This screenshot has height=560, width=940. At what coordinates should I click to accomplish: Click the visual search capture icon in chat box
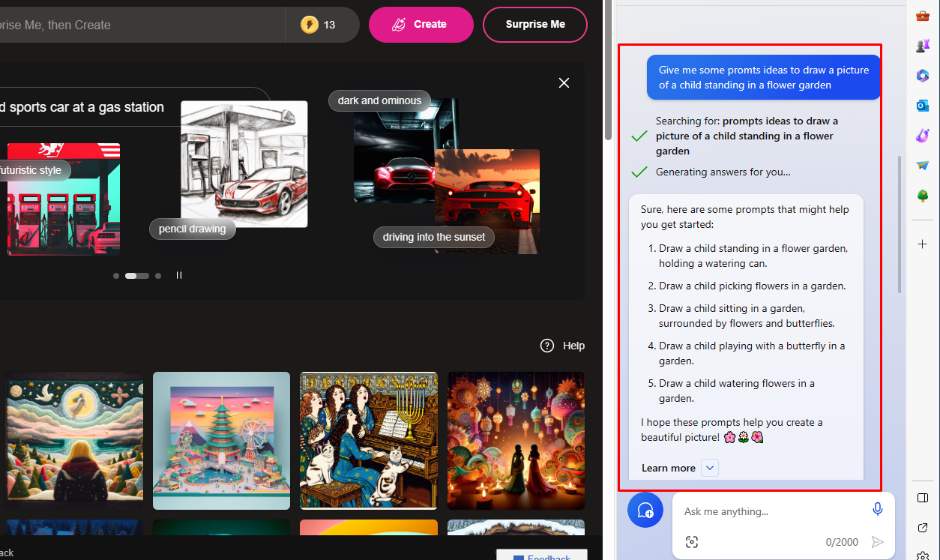click(692, 542)
